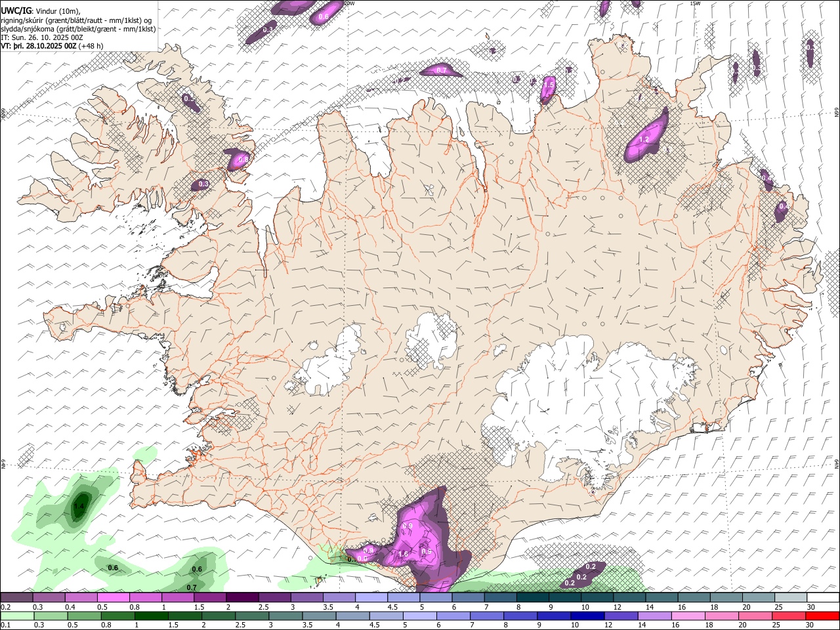Select the darkest purple snow swatch from 2 to 2.5

click(x=241, y=597)
